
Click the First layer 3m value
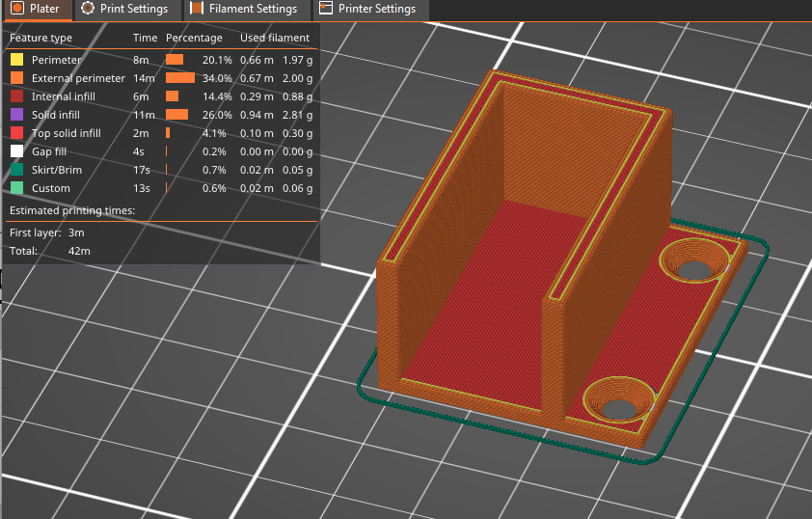[76, 232]
